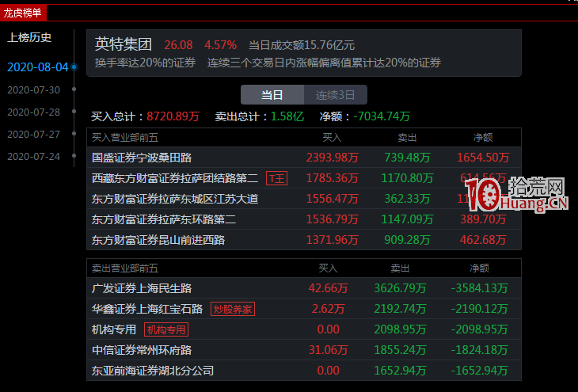
Task: Open 东方财富证券拉萨东城区江苏大道 broker row
Action: click(304, 199)
